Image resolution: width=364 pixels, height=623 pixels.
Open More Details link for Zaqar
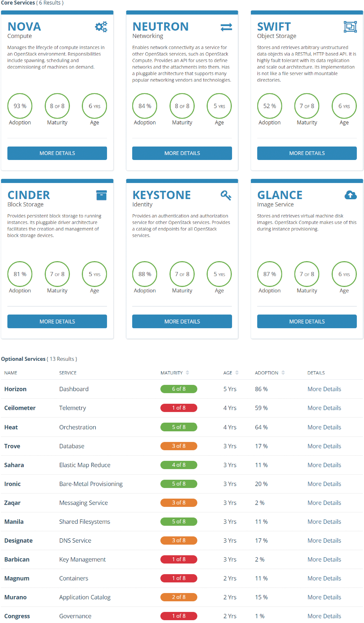pos(324,503)
